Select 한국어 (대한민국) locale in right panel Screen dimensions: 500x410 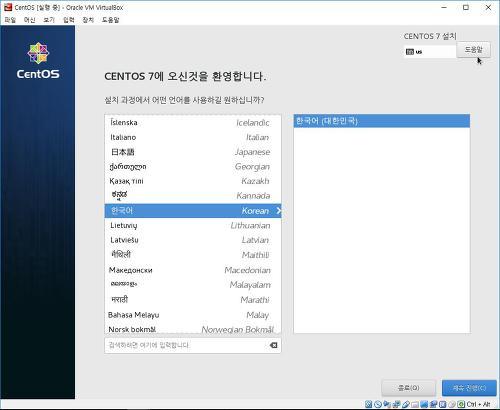pyautogui.click(x=382, y=121)
